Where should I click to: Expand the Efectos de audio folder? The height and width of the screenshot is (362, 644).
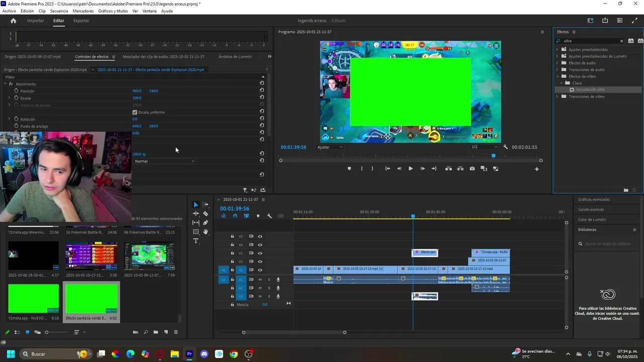(x=557, y=63)
